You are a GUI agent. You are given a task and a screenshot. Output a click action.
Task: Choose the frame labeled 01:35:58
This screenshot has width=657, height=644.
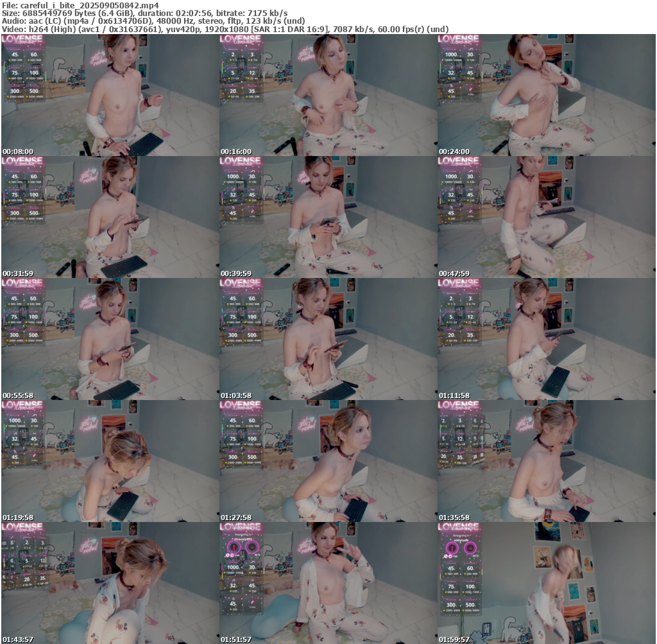click(x=547, y=461)
